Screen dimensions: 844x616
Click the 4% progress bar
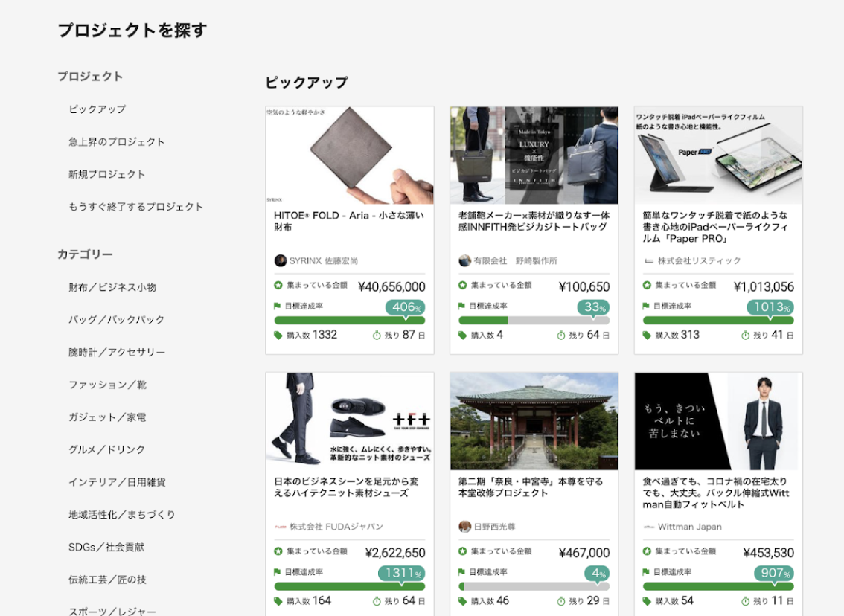pyautogui.click(x=534, y=586)
